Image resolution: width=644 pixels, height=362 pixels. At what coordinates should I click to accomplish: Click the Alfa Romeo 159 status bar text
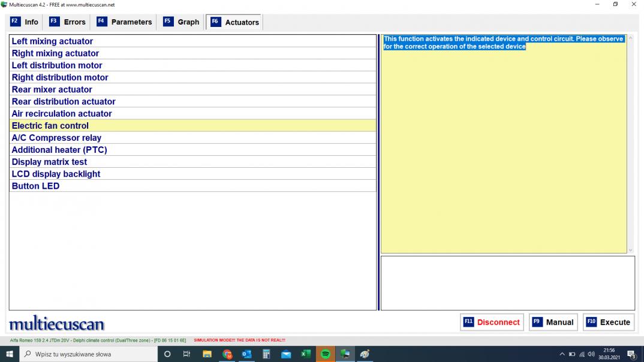point(98,340)
